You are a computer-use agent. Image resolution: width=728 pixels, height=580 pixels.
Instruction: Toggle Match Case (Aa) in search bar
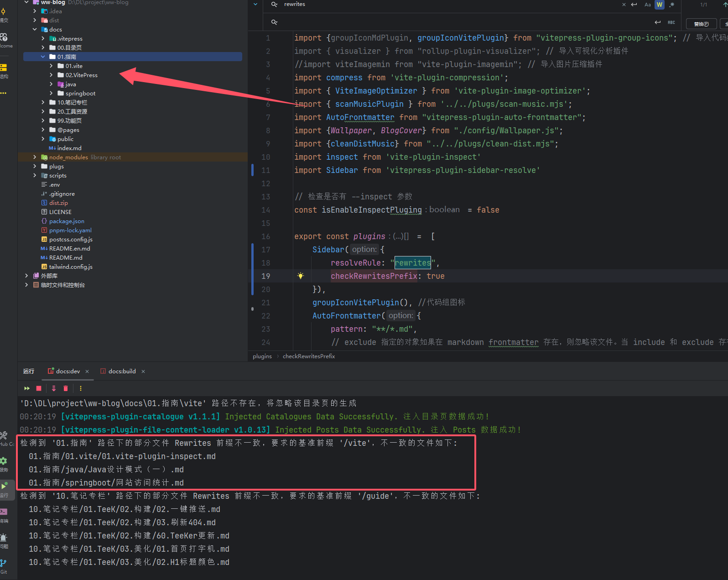coord(647,5)
